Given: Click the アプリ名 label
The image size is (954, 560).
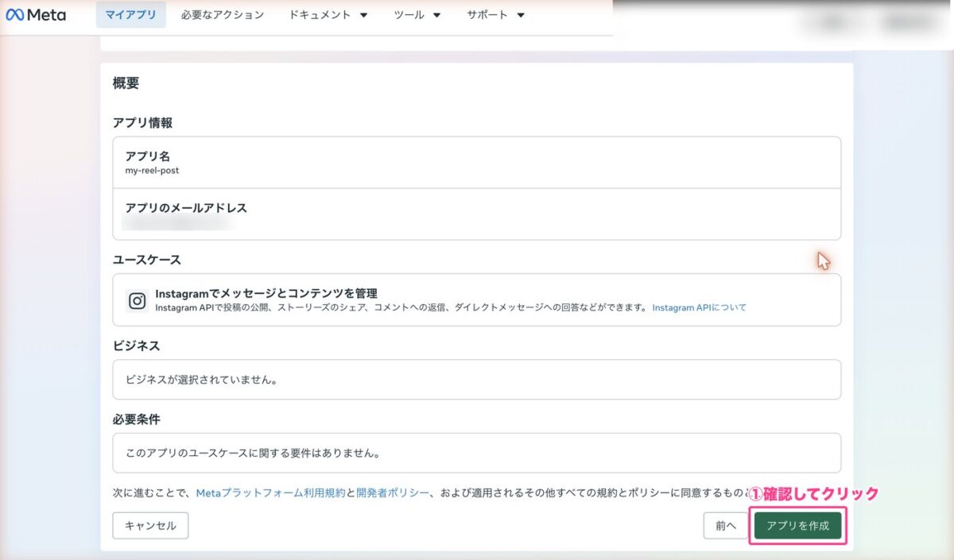Looking at the screenshot, I should point(147,156).
